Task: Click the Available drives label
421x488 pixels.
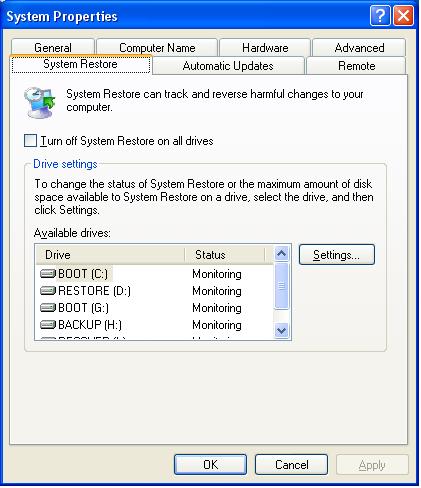Action: (x=72, y=233)
